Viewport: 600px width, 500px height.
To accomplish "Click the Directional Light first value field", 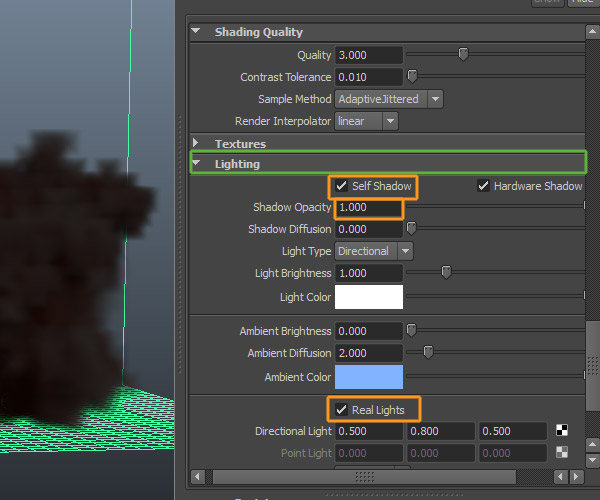I will pyautogui.click(x=369, y=431).
